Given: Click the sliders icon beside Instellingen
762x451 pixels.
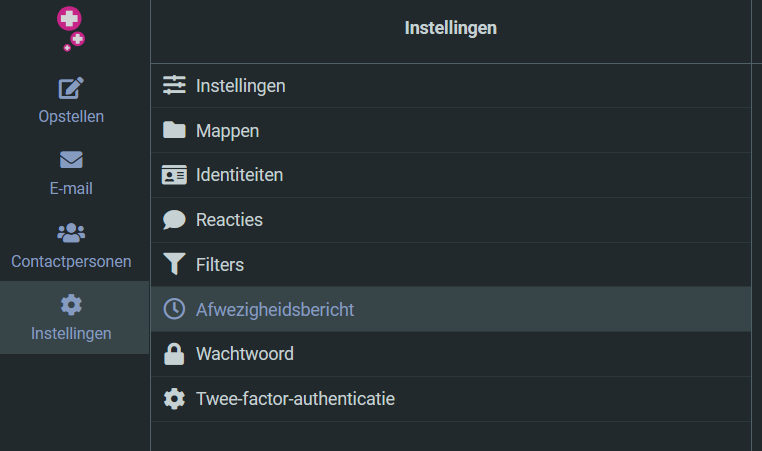Looking at the screenshot, I should coord(174,86).
